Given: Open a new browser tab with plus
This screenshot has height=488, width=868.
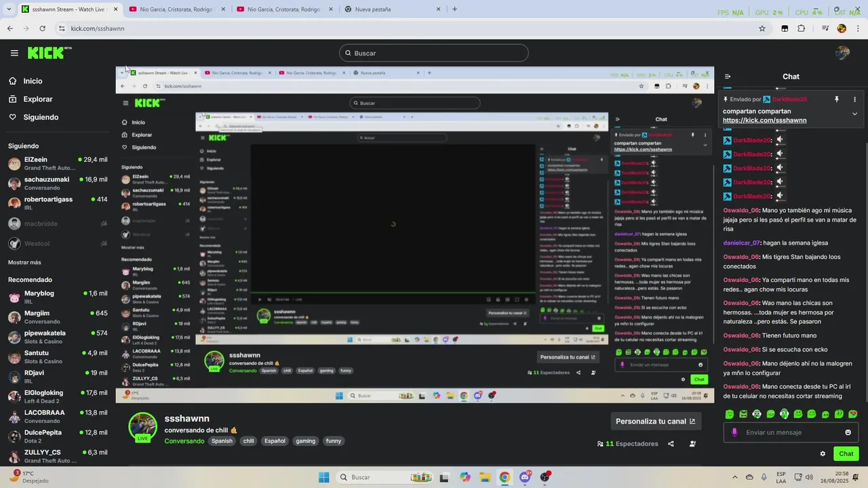Looking at the screenshot, I should click(454, 9).
